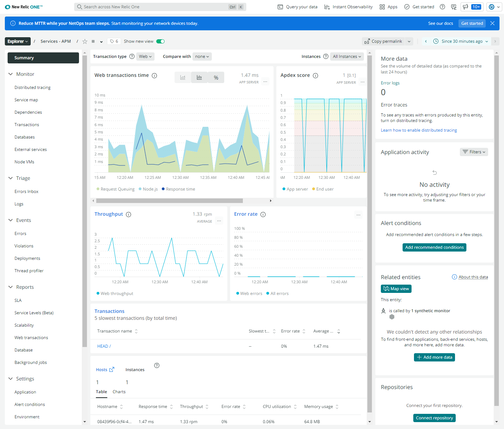
Task: Open Transaction type help icon
Action: tap(132, 57)
